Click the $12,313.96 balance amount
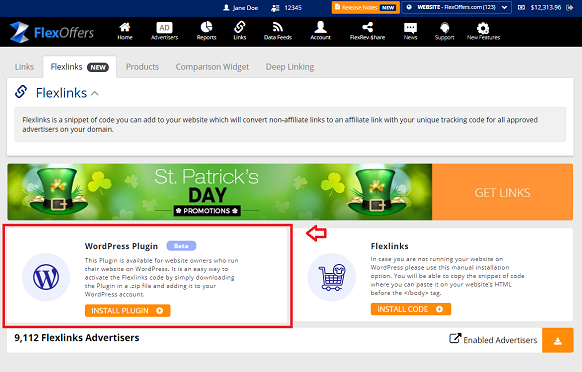The image size is (582, 372). (x=546, y=7)
